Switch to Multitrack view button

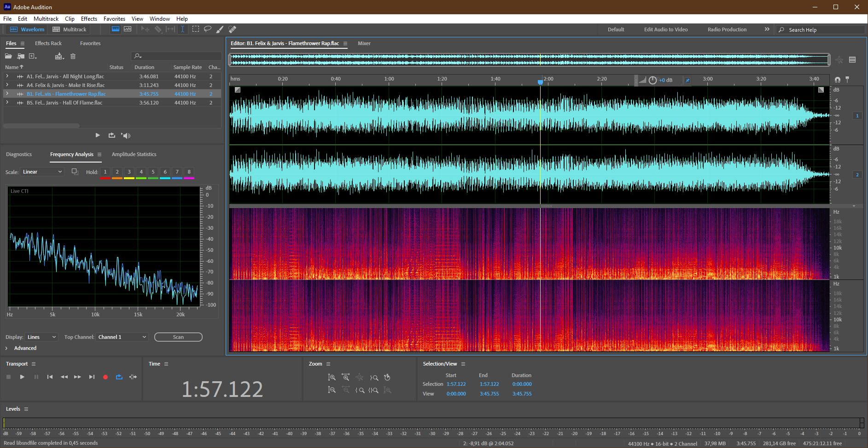click(x=70, y=29)
